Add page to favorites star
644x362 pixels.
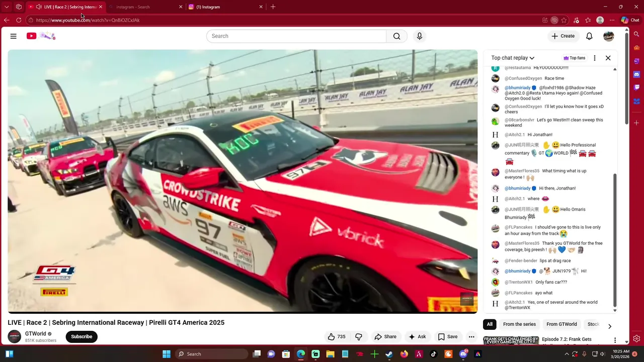pos(564,20)
